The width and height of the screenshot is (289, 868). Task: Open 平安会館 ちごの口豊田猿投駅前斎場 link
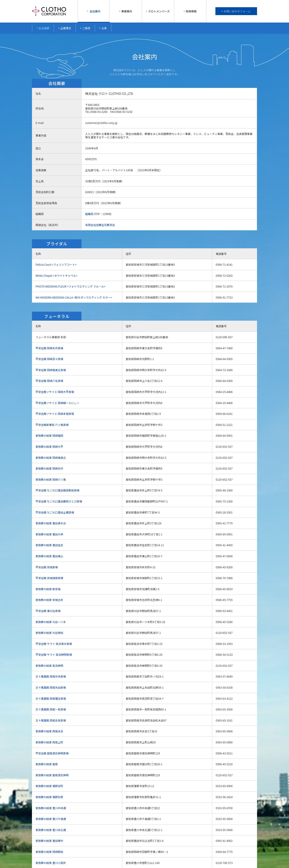tap(58, 491)
